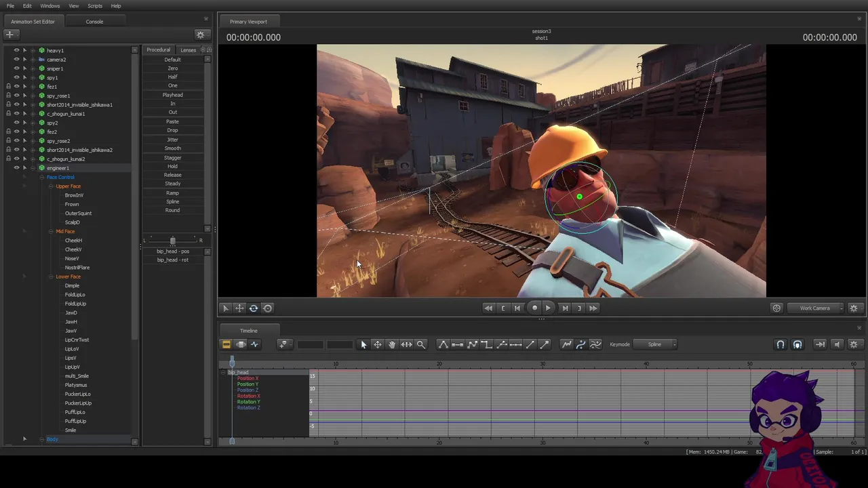Select the viewport rotation manipulator tool
The height and width of the screenshot is (488, 868).
pos(254,308)
